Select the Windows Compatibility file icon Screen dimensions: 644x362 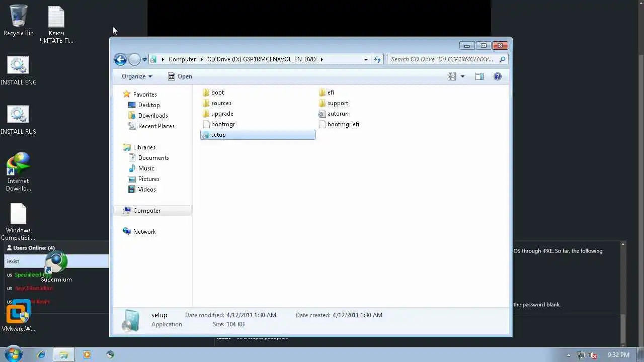(x=19, y=222)
